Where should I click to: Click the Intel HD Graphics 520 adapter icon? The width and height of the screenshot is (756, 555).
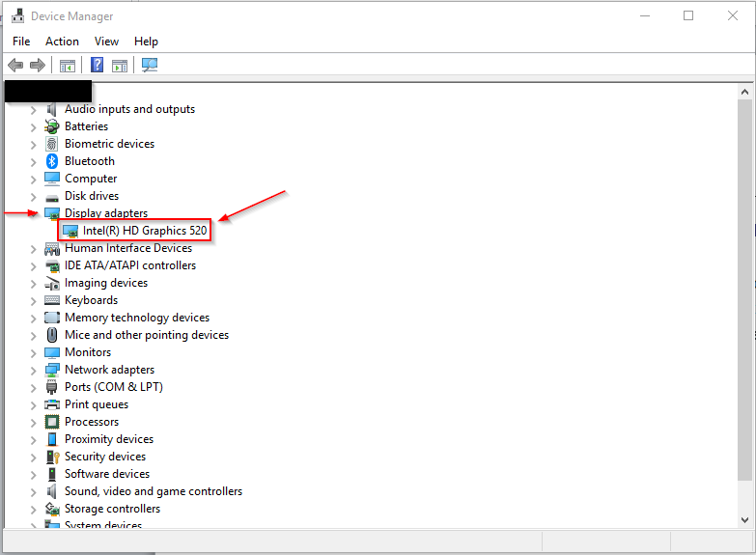70,231
